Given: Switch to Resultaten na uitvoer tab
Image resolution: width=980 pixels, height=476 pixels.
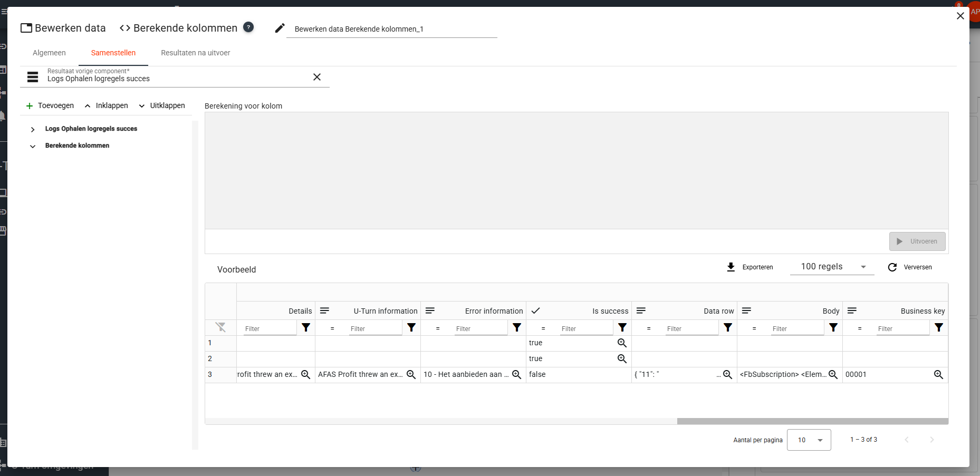Looking at the screenshot, I should (x=195, y=53).
